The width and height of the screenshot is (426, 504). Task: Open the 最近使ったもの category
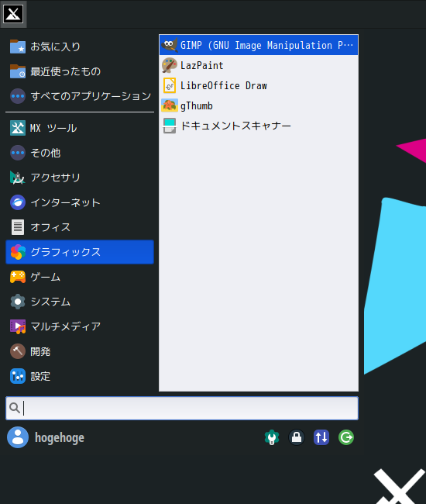(80, 71)
